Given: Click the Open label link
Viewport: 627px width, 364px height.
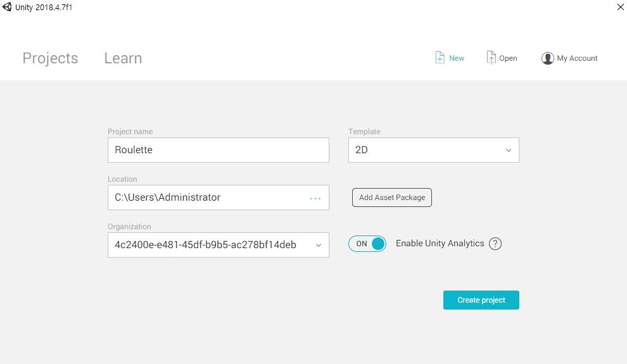Looking at the screenshot, I should [508, 58].
